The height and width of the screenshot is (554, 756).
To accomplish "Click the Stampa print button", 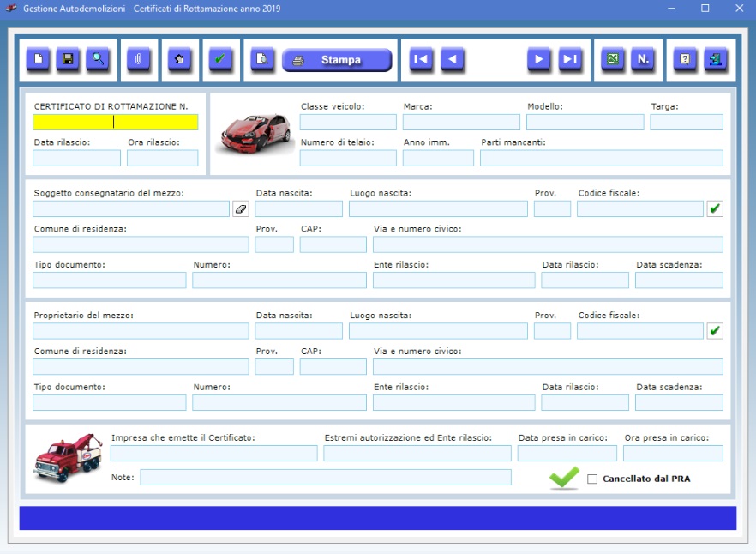I will pyautogui.click(x=337, y=60).
